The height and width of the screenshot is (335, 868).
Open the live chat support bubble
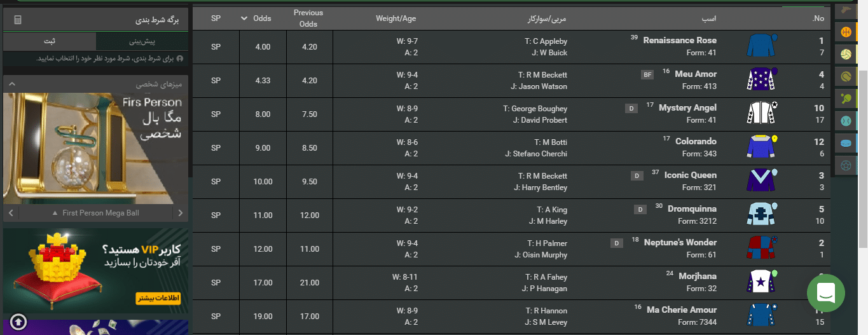[826, 293]
